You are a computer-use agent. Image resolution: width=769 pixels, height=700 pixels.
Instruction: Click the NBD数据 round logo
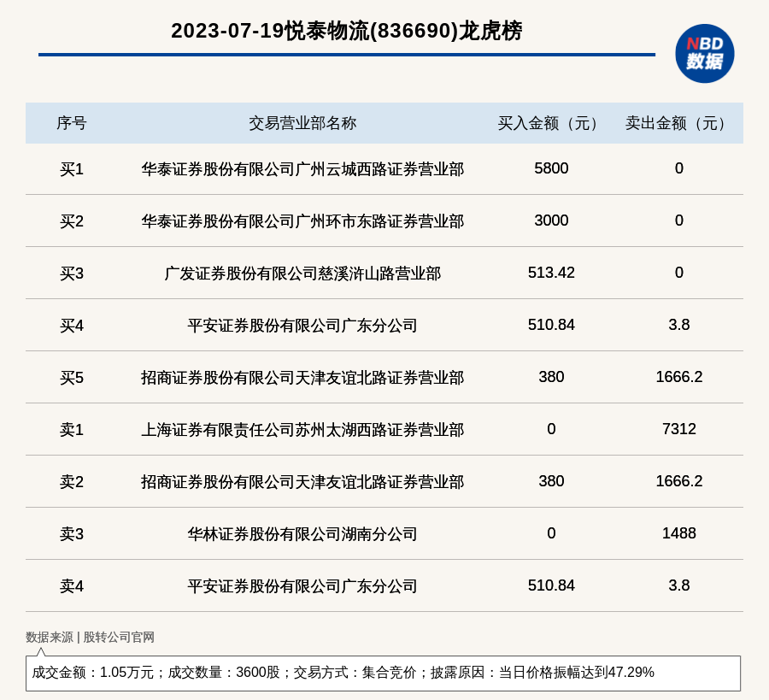(x=705, y=54)
